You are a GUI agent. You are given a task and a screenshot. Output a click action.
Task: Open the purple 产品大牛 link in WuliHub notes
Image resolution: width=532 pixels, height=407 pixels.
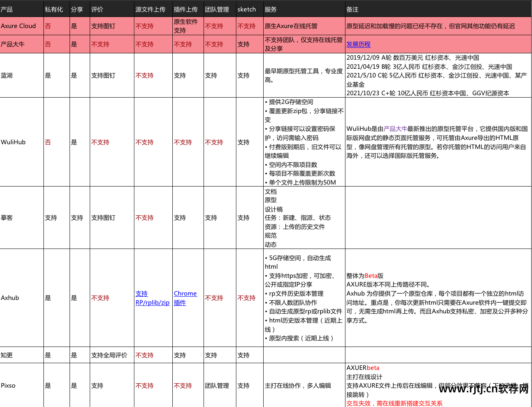tap(395, 129)
